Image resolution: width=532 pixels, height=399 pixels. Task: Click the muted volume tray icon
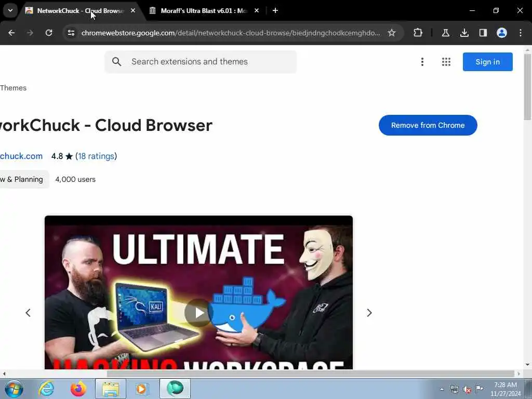tap(467, 390)
